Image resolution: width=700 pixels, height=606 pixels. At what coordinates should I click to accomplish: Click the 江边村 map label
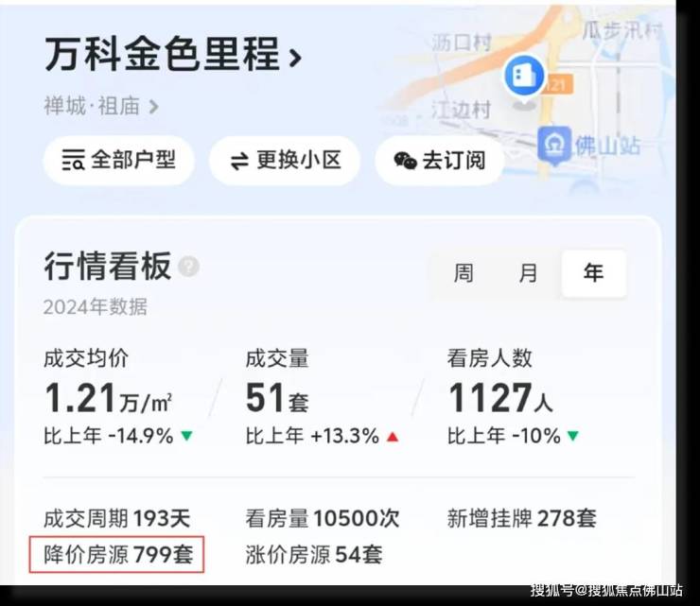[461, 111]
